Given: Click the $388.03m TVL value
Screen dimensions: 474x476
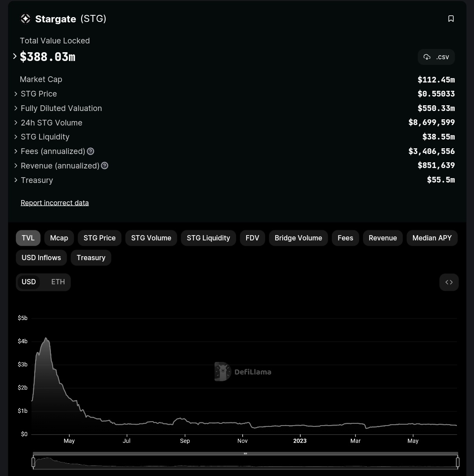Looking at the screenshot, I should 48,57.
